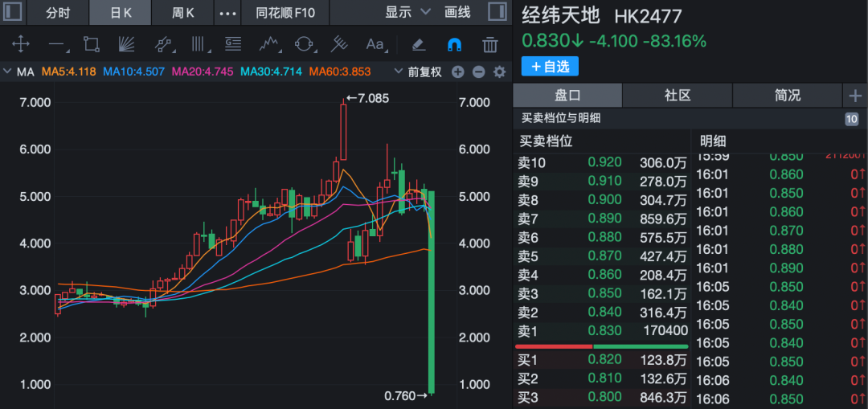868x409 pixels.
Task: Click the 明细 column header
Action: point(711,141)
